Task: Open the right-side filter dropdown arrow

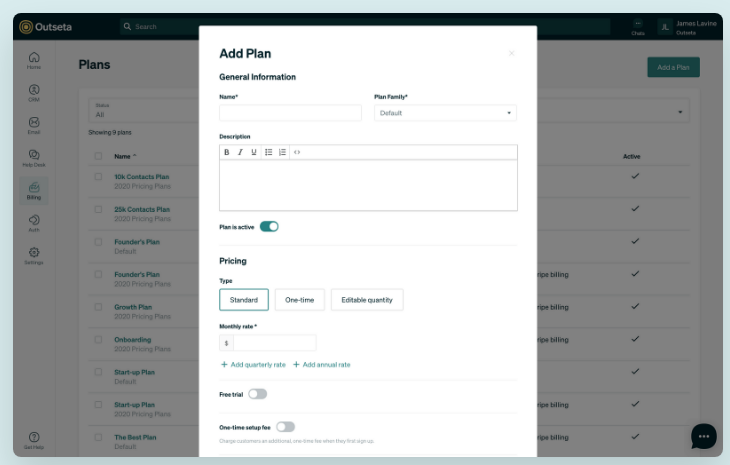Action: pyautogui.click(x=680, y=112)
